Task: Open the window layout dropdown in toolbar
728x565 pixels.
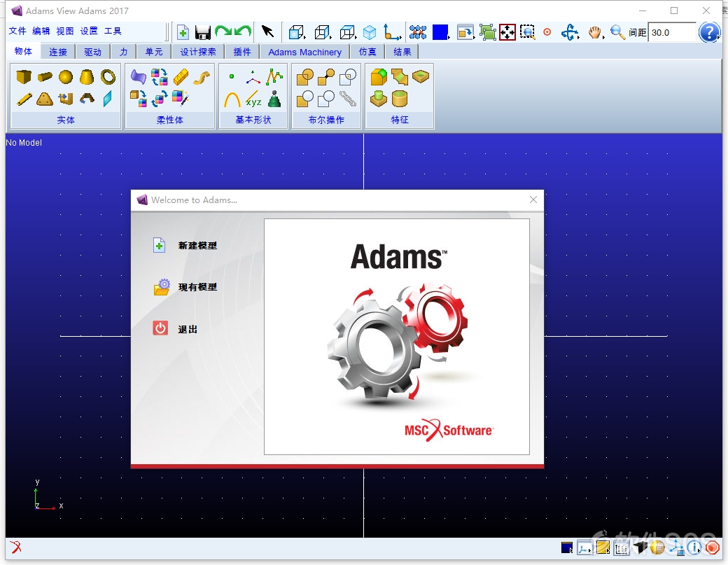Action: click(465, 32)
